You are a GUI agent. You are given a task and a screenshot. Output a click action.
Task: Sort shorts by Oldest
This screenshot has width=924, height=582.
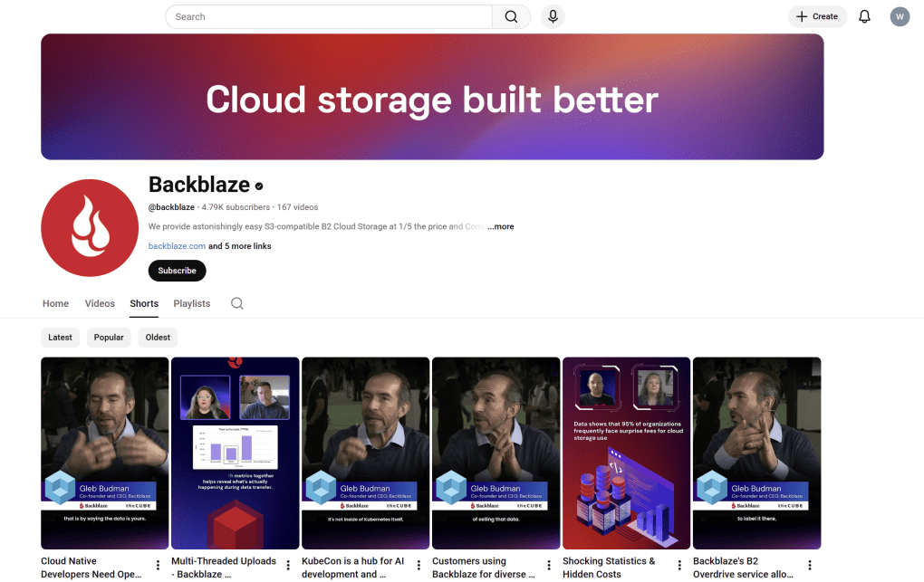click(158, 338)
